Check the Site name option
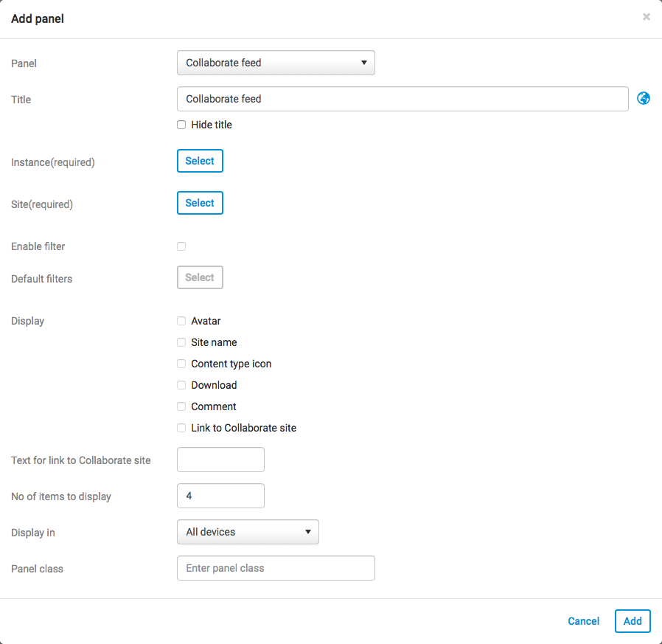This screenshot has width=662, height=644. tap(181, 342)
